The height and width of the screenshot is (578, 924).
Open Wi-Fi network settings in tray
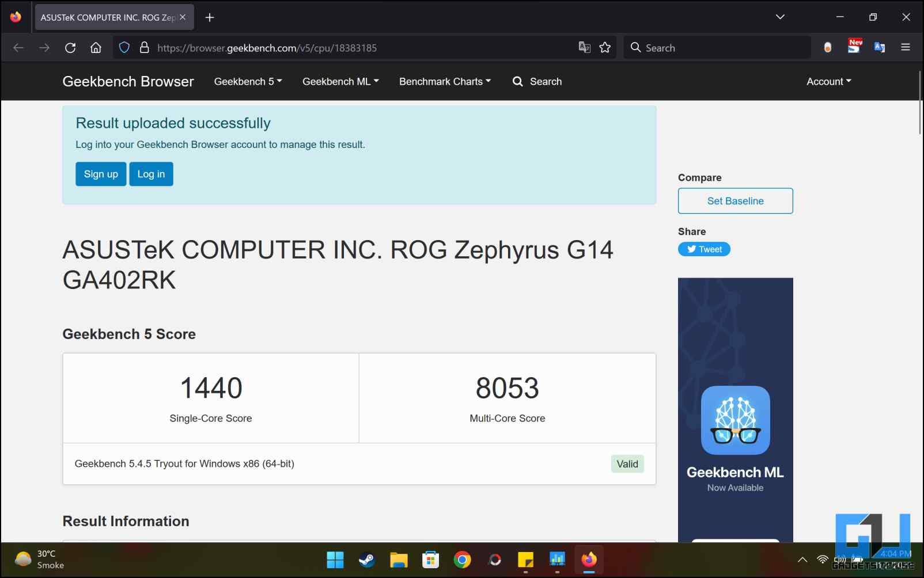(x=823, y=560)
